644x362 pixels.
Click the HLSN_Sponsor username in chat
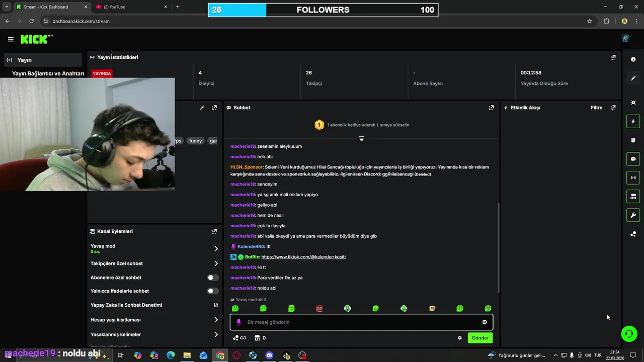[247, 167]
